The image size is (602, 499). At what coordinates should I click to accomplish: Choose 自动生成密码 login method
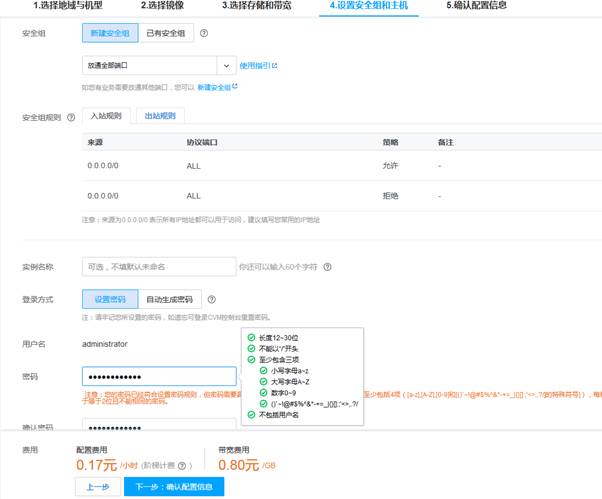(170, 299)
